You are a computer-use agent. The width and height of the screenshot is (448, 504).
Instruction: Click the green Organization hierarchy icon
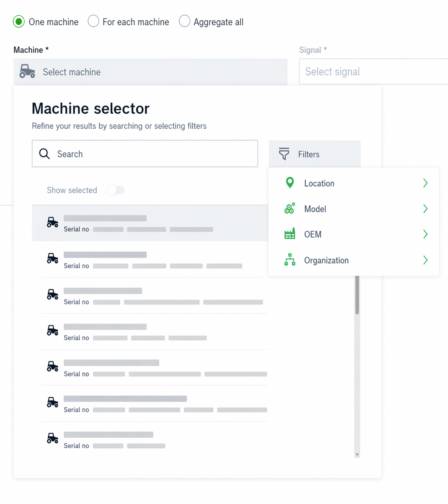[290, 260]
